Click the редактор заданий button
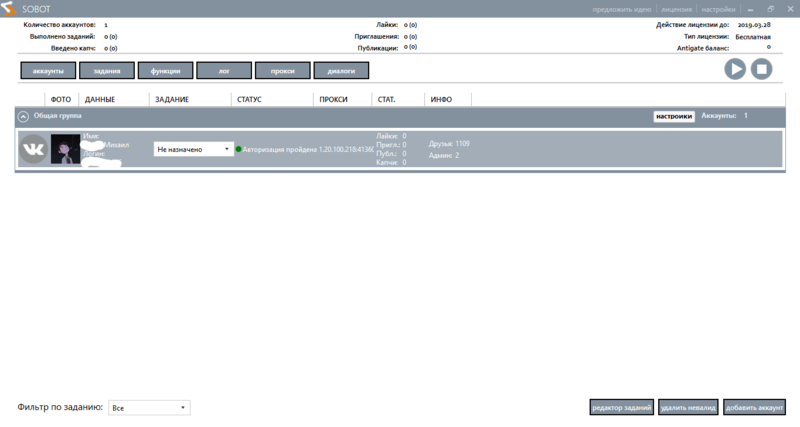This screenshot has width=800, height=427. click(622, 407)
